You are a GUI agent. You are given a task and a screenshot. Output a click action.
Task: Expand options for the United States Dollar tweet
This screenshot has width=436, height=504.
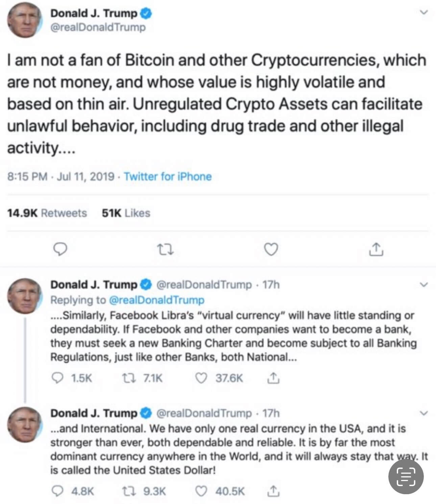click(424, 413)
